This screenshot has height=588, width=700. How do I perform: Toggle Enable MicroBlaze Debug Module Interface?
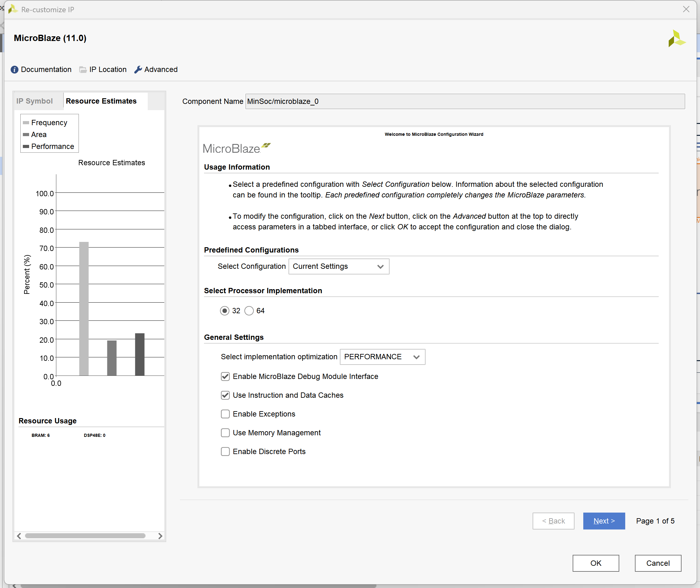tap(225, 376)
